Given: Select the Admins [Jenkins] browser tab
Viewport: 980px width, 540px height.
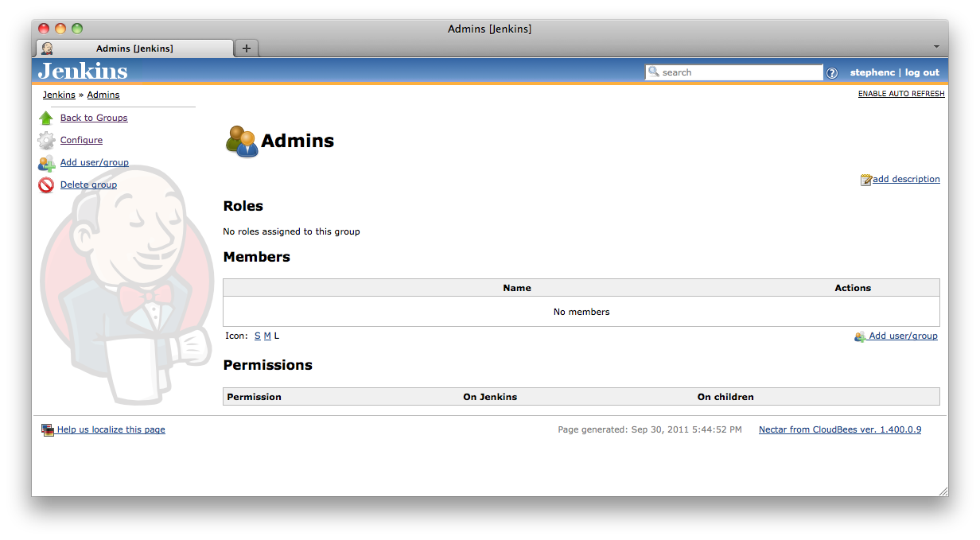Looking at the screenshot, I should click(134, 49).
